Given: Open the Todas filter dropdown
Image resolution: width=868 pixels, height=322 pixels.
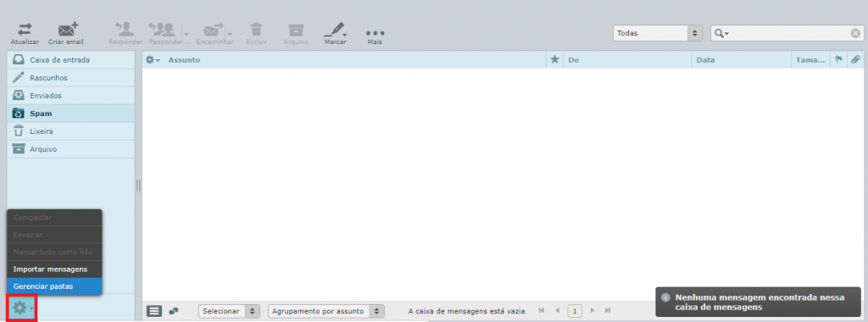Looking at the screenshot, I should click(x=658, y=33).
